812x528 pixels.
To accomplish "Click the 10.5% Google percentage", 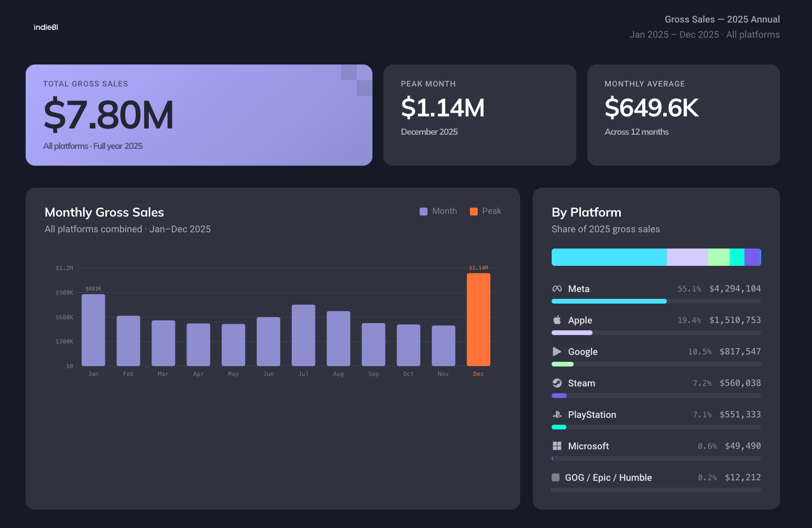I will 700,352.
